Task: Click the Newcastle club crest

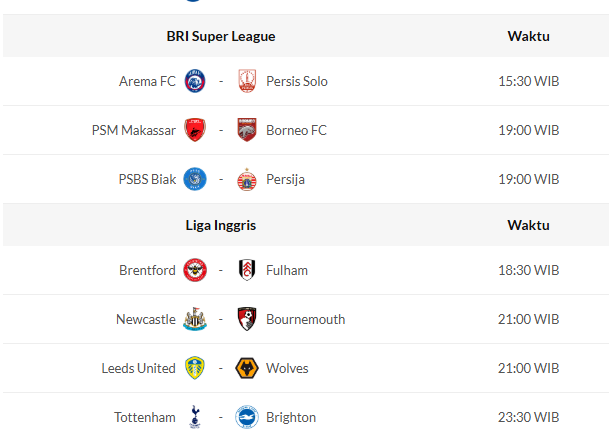Action: pos(195,319)
